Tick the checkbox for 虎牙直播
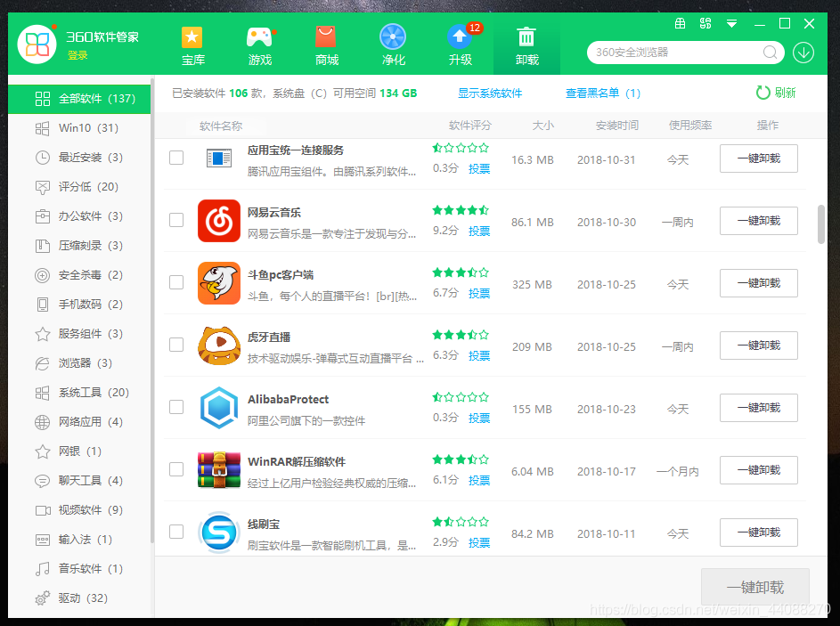The image size is (840, 626). click(x=176, y=345)
